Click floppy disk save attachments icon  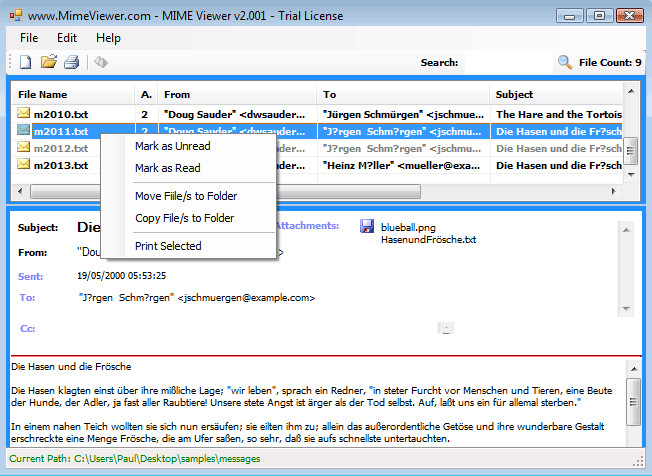[367, 226]
